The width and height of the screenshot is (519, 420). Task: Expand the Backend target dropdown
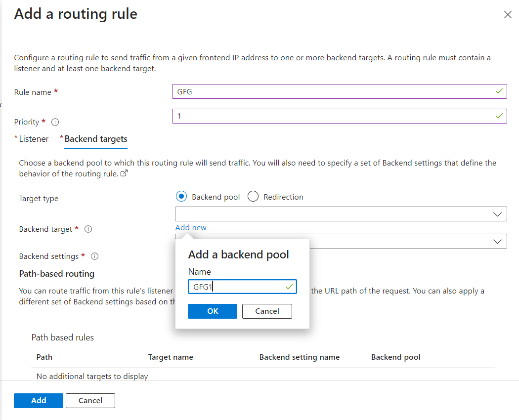pos(341,214)
